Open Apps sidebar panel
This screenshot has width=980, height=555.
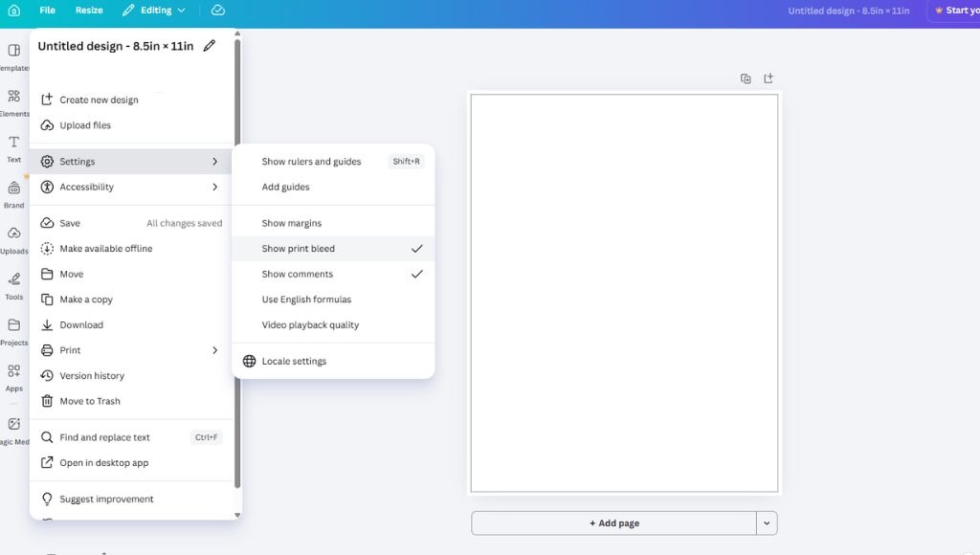(13, 377)
